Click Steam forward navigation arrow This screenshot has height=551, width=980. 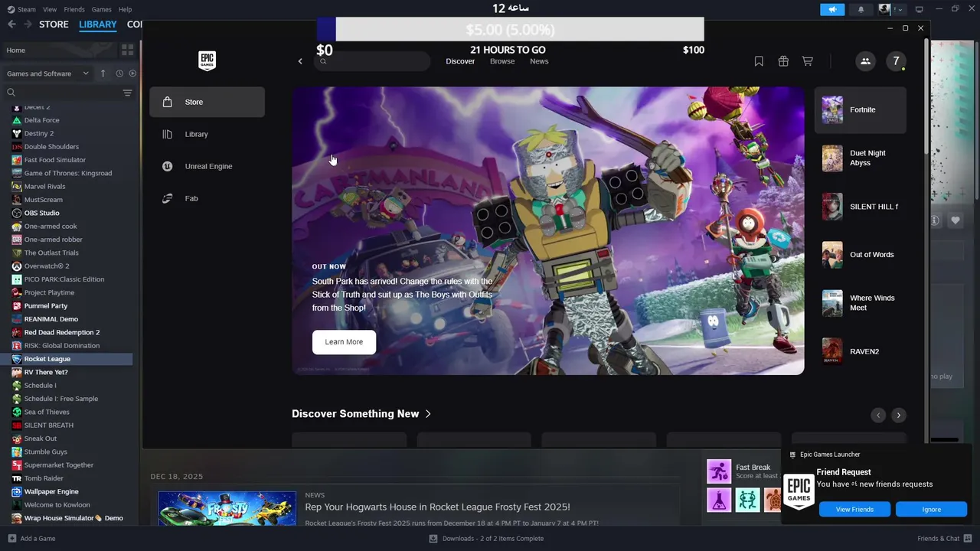pos(28,24)
